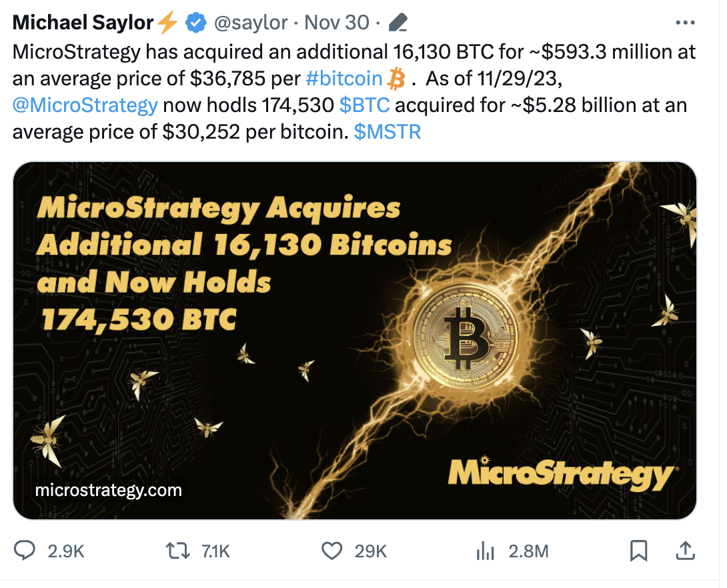The image size is (727, 588).
Task: Click the orange Bitcoin emoji after hashtag
Action: click(x=396, y=78)
